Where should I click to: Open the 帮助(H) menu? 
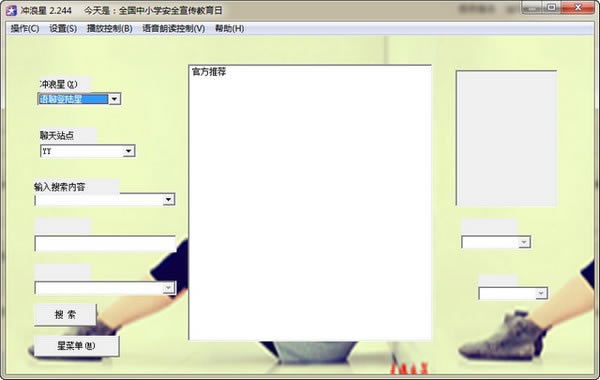pyautogui.click(x=230, y=29)
